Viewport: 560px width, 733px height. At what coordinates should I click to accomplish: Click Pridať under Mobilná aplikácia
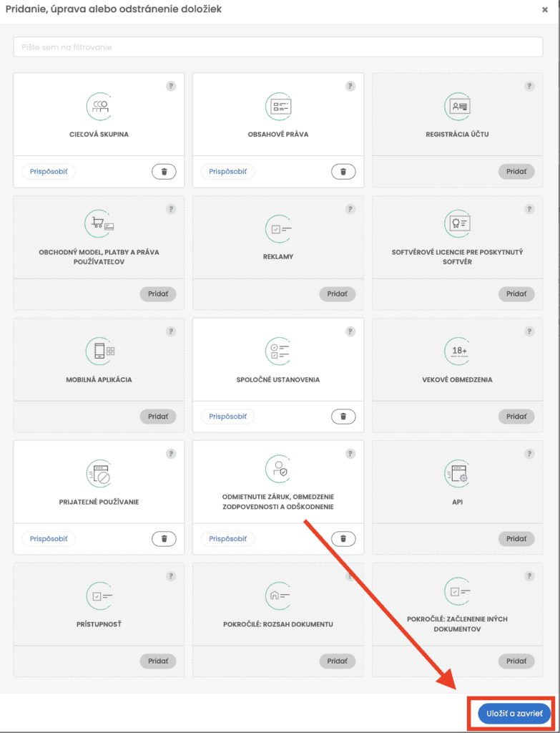158,416
